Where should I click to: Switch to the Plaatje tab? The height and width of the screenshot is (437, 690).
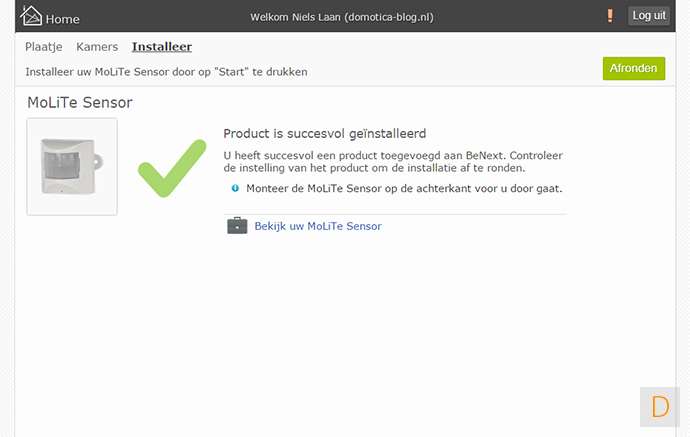point(44,47)
